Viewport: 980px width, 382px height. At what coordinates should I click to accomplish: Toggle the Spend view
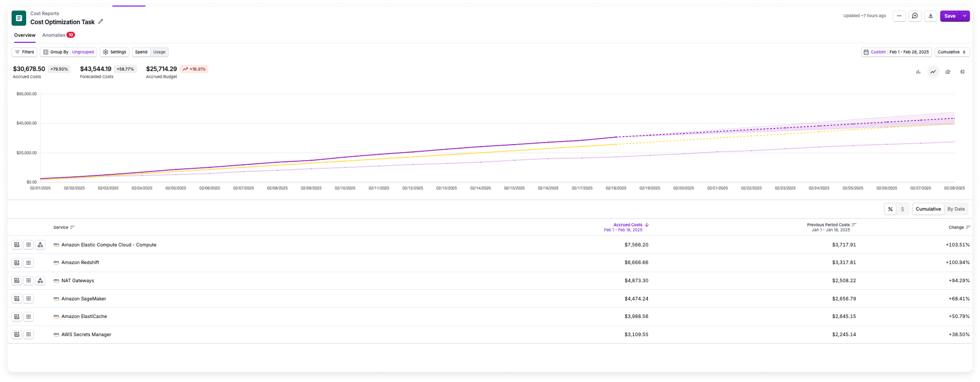pos(141,52)
